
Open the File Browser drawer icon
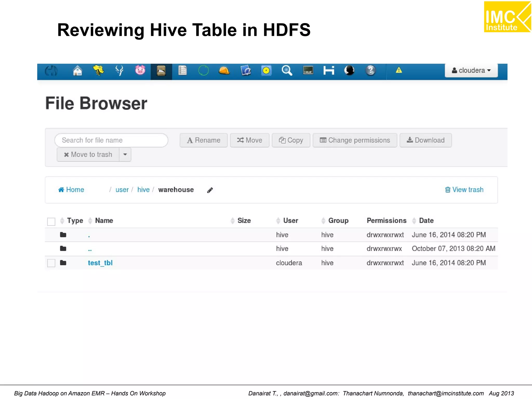pyautogui.click(x=161, y=71)
